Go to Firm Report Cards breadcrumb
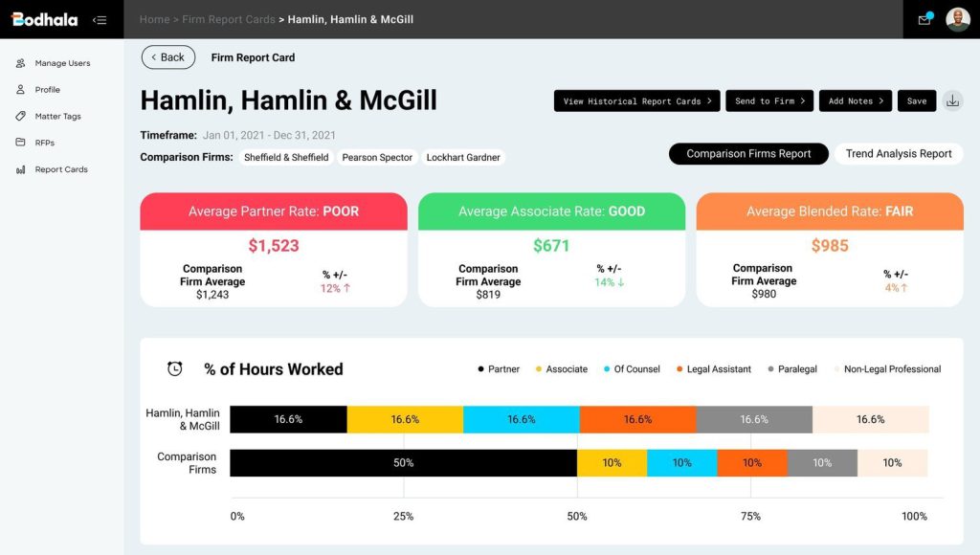This screenshot has width=980, height=555. click(229, 19)
